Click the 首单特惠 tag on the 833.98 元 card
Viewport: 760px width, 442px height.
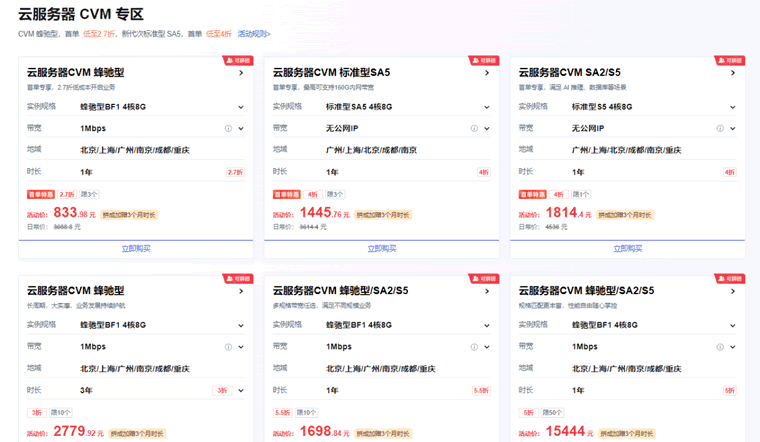click(41, 194)
